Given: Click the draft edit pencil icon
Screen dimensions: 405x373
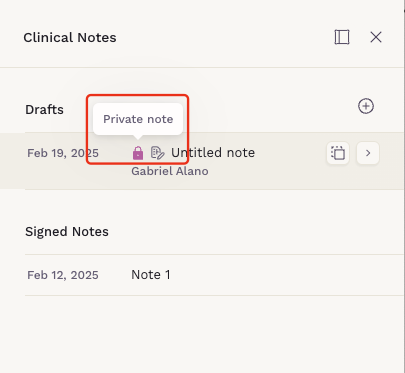Looking at the screenshot, I should 158,153.
